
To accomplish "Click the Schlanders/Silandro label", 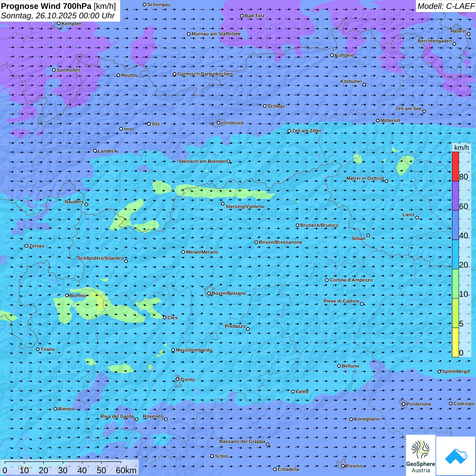I will (x=101, y=258).
